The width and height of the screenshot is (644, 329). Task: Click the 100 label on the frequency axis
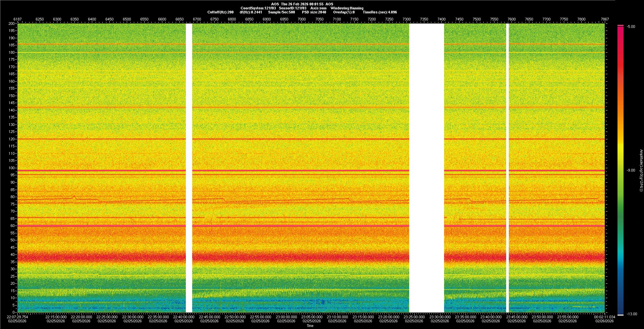pyautogui.click(x=11, y=168)
